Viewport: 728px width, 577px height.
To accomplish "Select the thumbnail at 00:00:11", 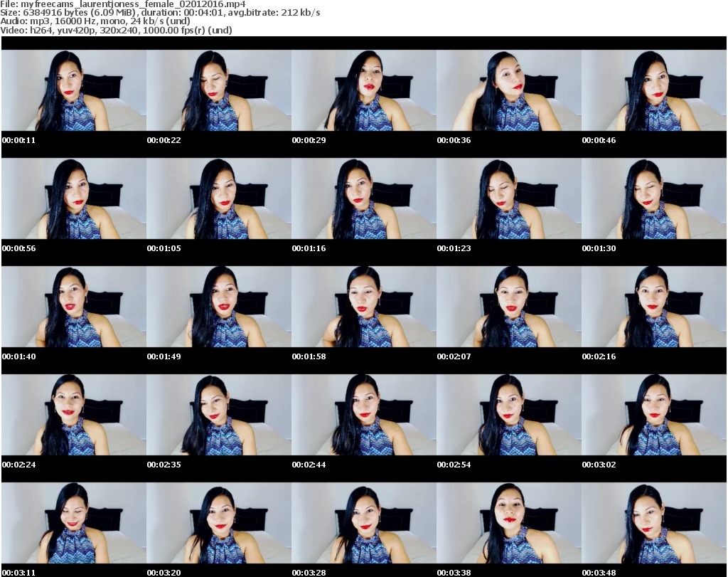I will [74, 90].
